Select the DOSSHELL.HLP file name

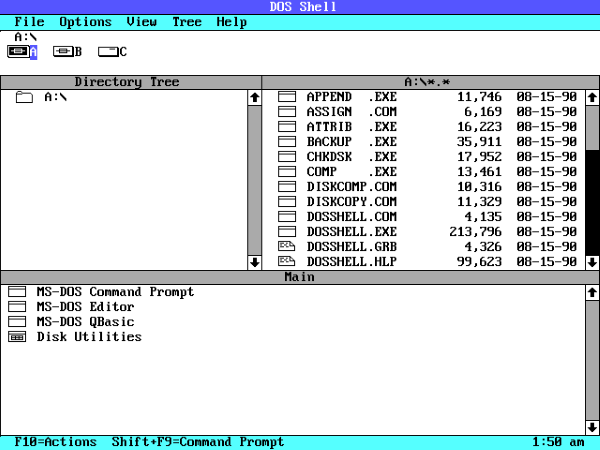[352, 262]
